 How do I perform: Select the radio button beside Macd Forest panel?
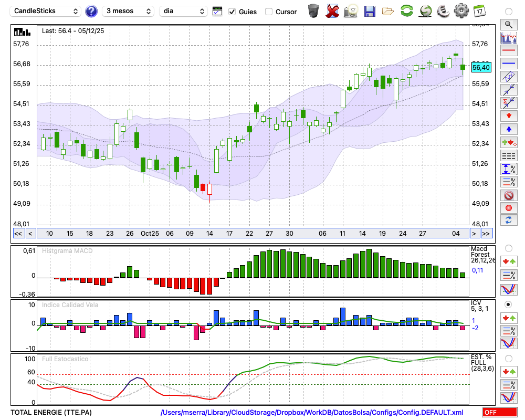tap(508, 248)
